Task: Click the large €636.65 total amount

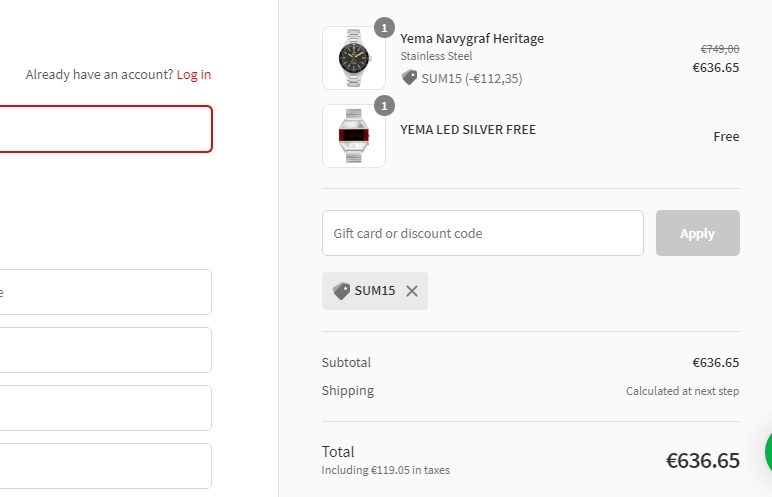Action: pyautogui.click(x=703, y=460)
